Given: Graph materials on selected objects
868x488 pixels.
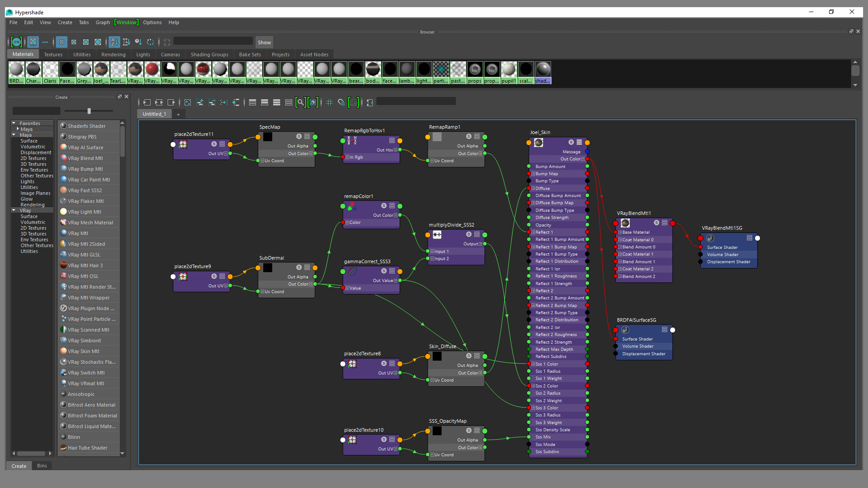Looking at the screenshot, I should pyautogui.click(x=236, y=102).
